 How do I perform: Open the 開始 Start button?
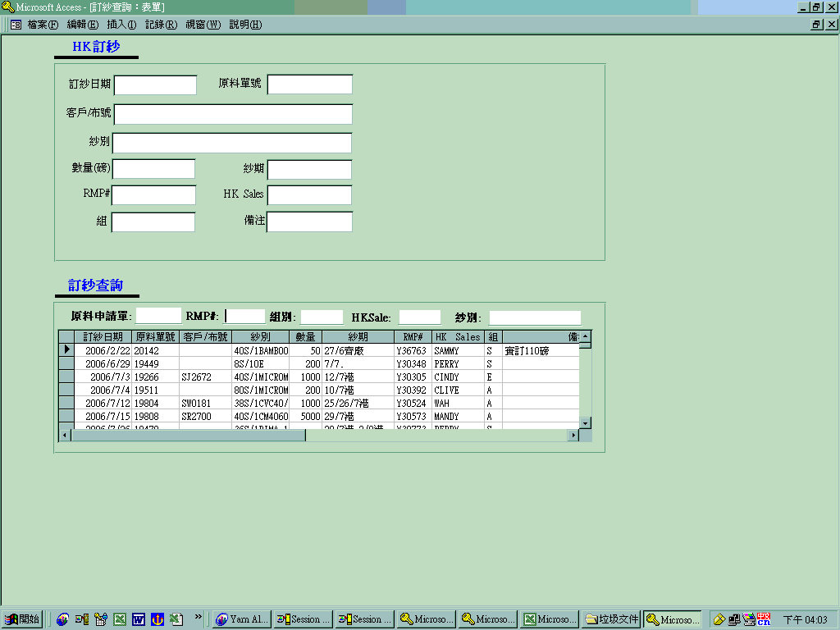22,619
